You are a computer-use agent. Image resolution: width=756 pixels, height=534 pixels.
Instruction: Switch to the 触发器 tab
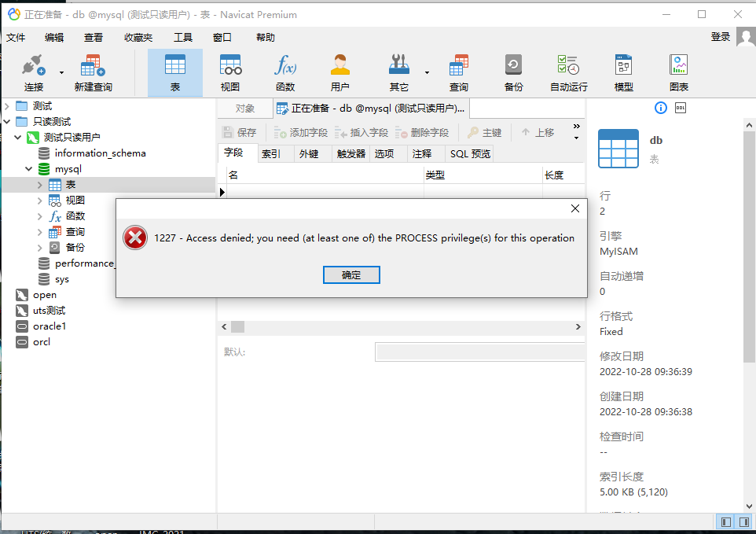(x=351, y=154)
